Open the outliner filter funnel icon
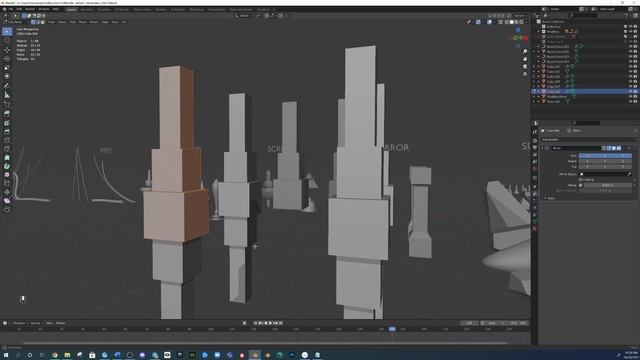640x360 pixels. [627, 16]
